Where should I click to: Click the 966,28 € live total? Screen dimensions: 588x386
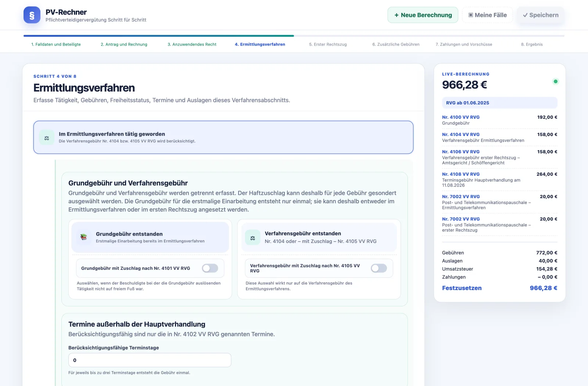tap(465, 85)
